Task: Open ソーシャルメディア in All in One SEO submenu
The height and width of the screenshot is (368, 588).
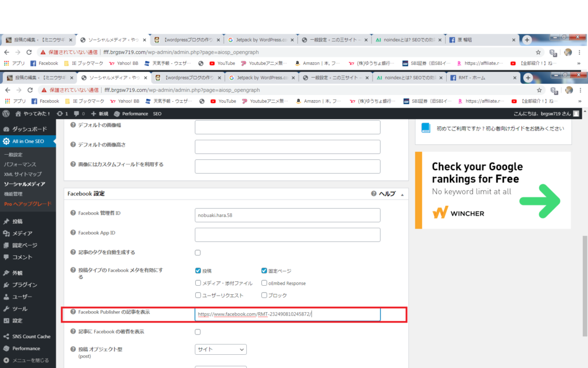Action: pyautogui.click(x=25, y=184)
